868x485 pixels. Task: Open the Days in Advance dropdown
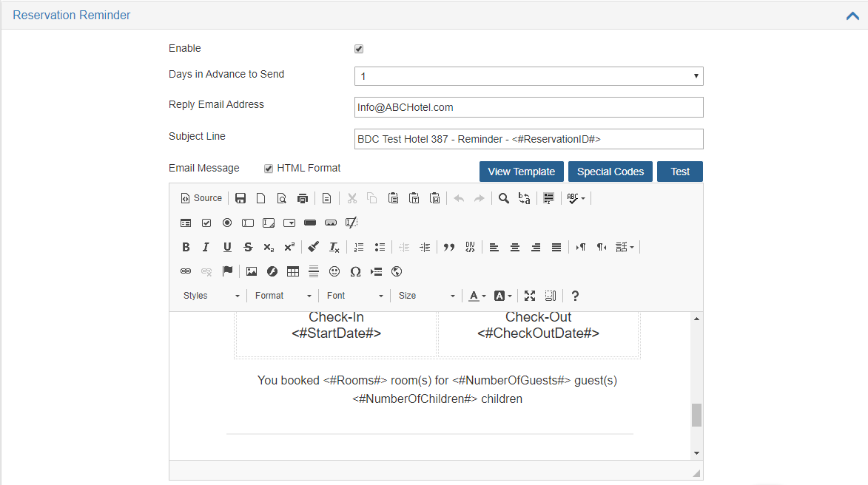(x=528, y=76)
